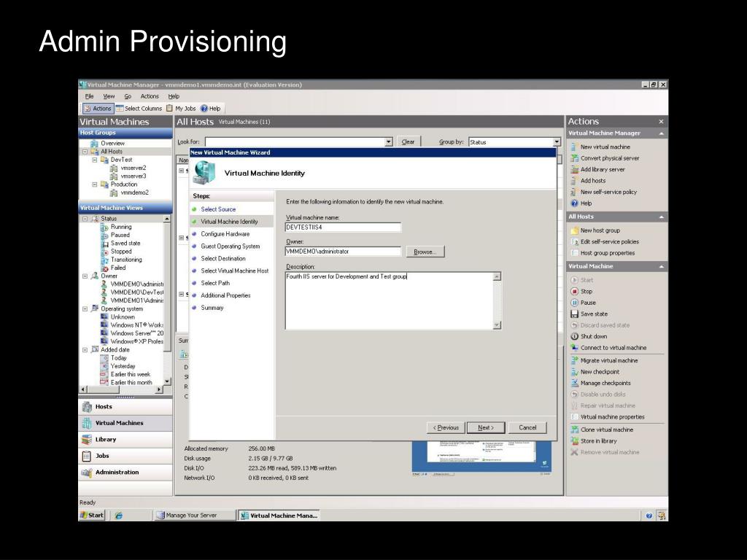Close the Actions pane
The image size is (747, 560).
coord(661,122)
